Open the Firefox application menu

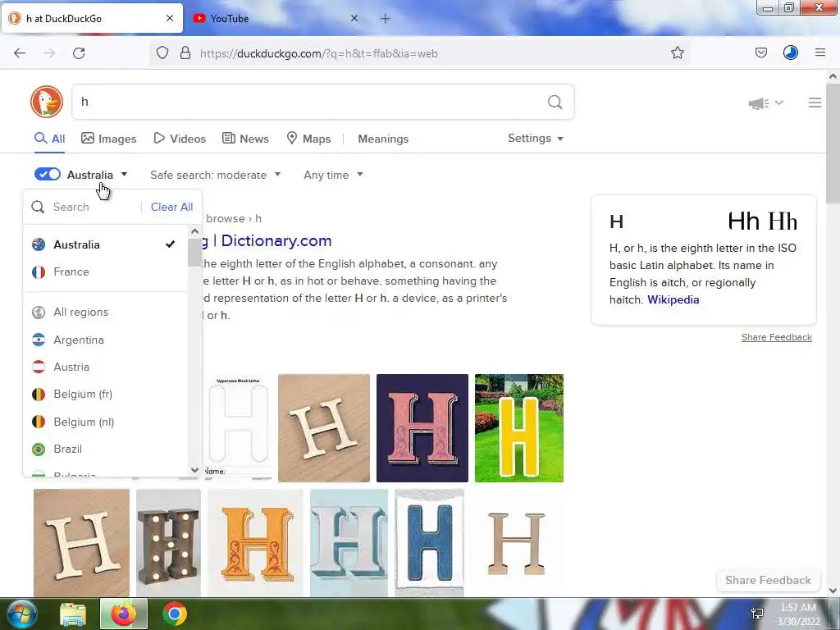coord(819,52)
